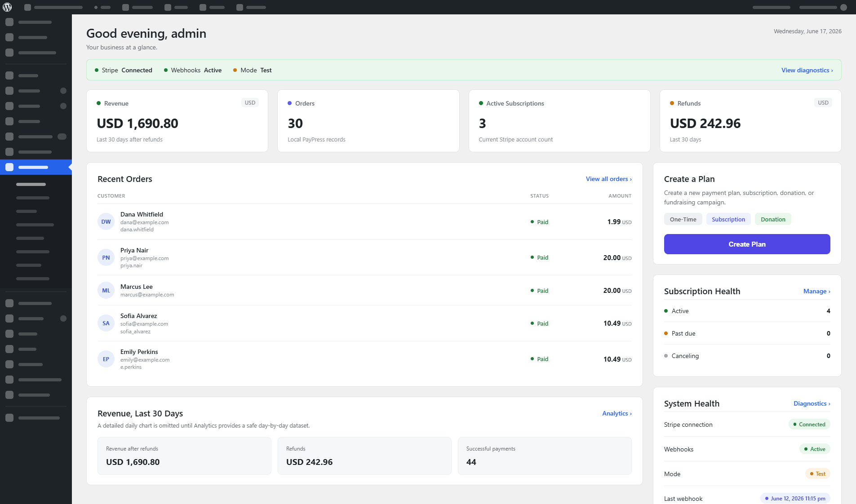The width and height of the screenshot is (856, 504).
Task: Click the Paid status in Dana Whitfield's row
Action: tap(539, 222)
